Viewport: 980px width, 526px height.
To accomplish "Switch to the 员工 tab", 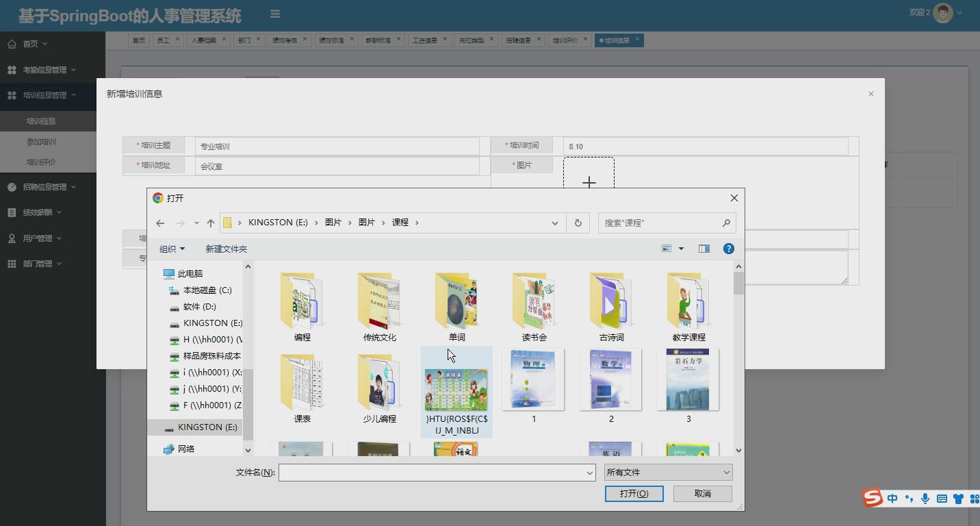I will coord(163,40).
